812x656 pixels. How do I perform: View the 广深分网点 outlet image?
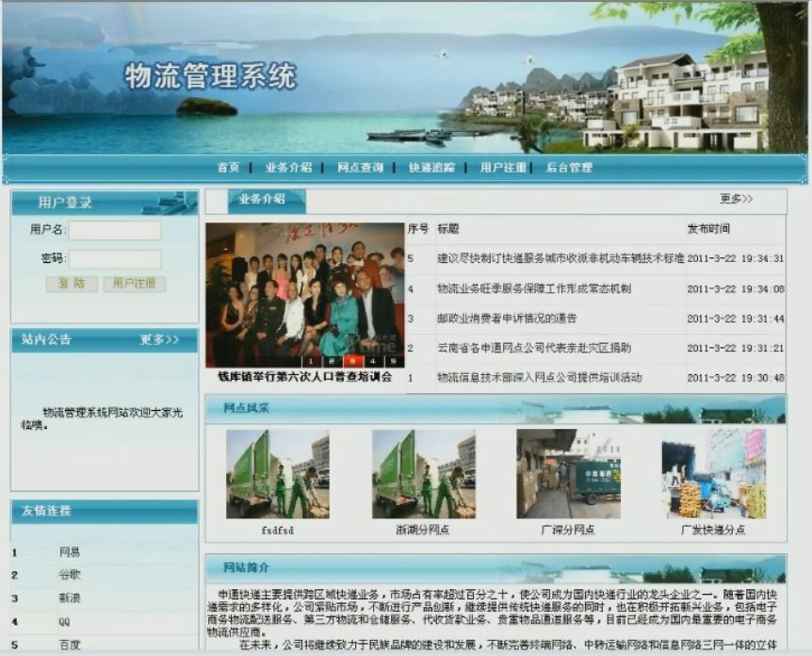point(568,474)
